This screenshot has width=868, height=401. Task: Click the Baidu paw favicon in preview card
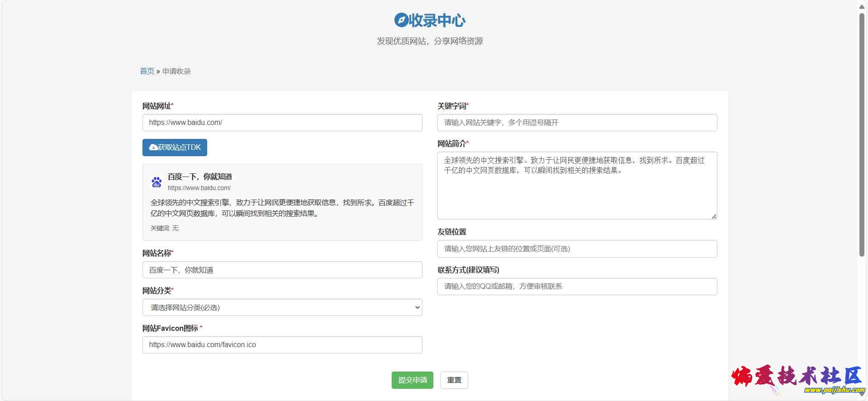[x=157, y=182]
